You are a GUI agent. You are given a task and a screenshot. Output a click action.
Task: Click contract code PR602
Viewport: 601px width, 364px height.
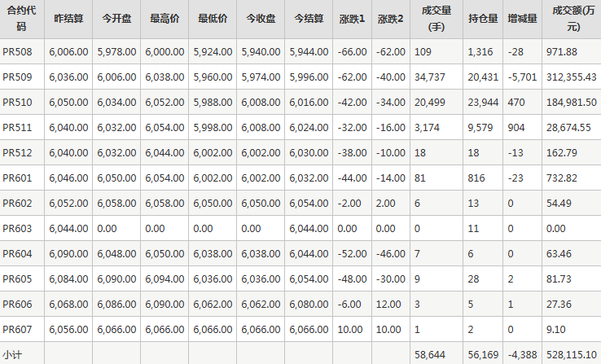[x=17, y=204]
